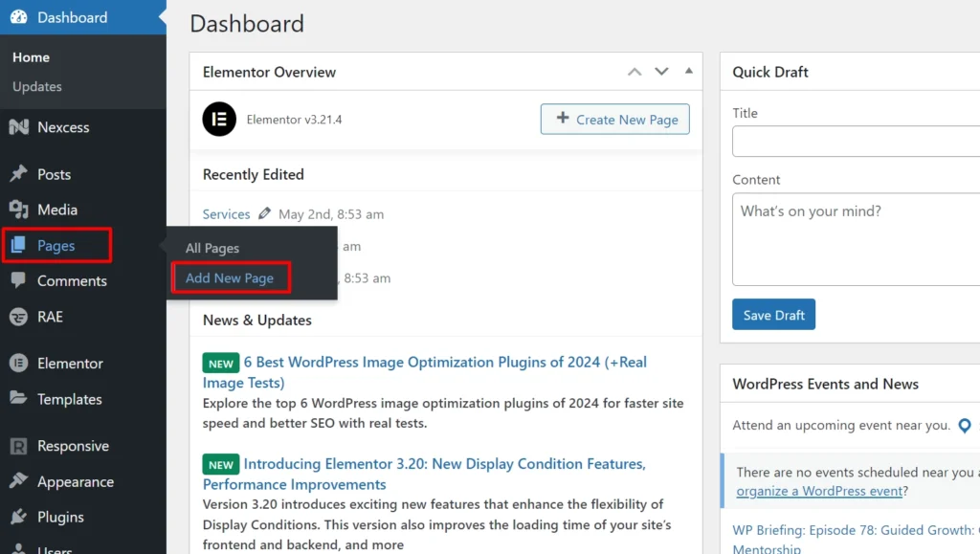Open the Services recently edited link
980x554 pixels.
(x=226, y=214)
